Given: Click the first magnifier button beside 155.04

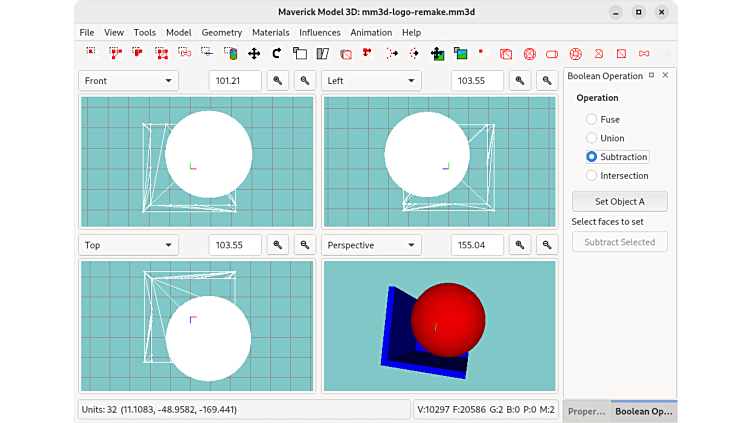Looking at the screenshot, I should 520,245.
